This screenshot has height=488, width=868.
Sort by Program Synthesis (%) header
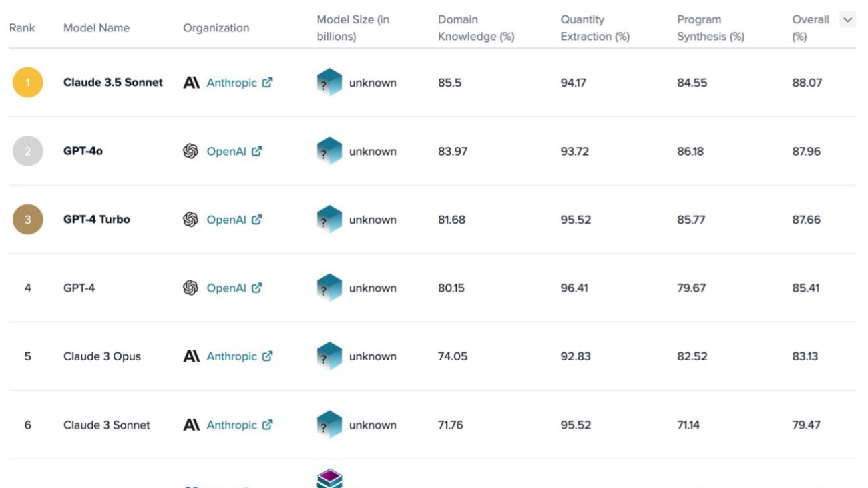(710, 28)
